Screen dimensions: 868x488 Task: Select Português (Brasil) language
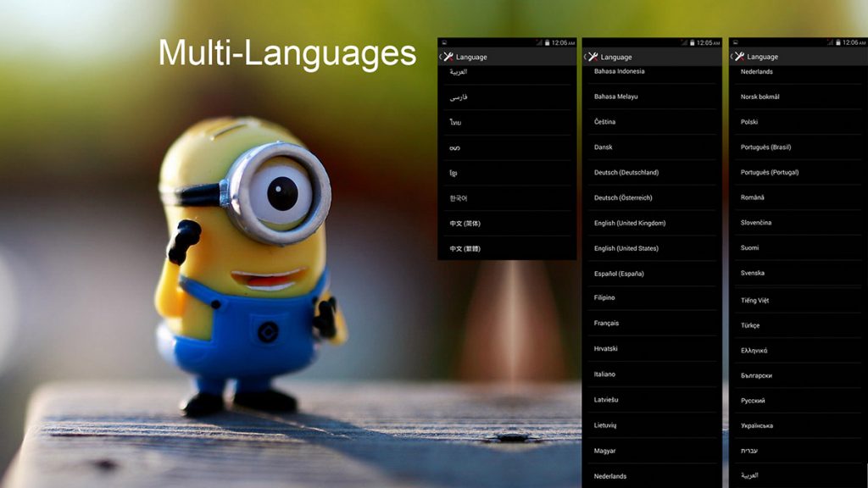pyautogui.click(x=765, y=147)
